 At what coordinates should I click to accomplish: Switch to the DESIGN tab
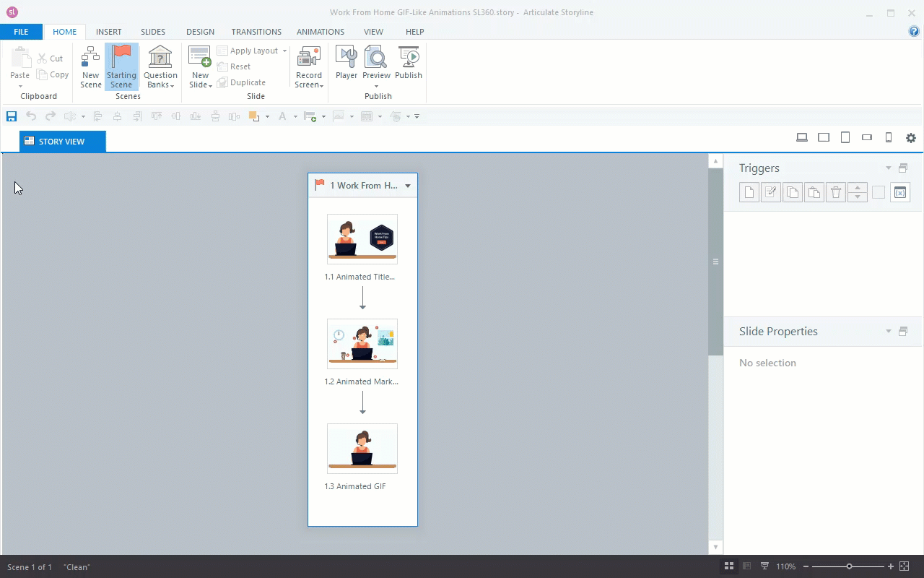pyautogui.click(x=200, y=32)
